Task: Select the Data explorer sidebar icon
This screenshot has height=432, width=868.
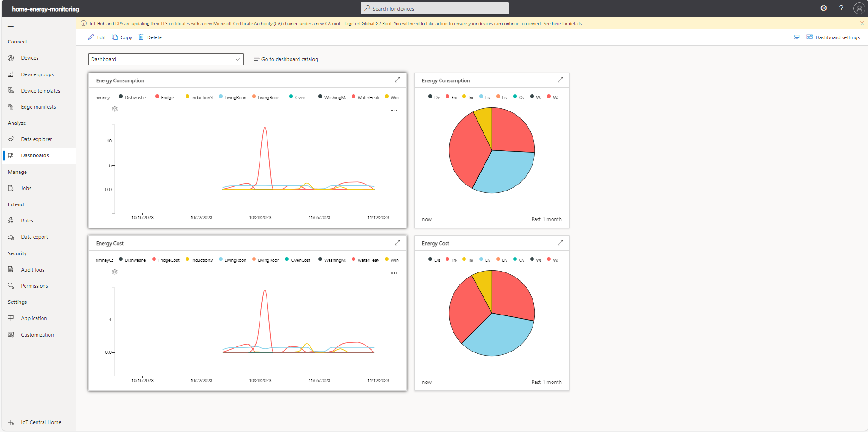Action: pyautogui.click(x=11, y=139)
